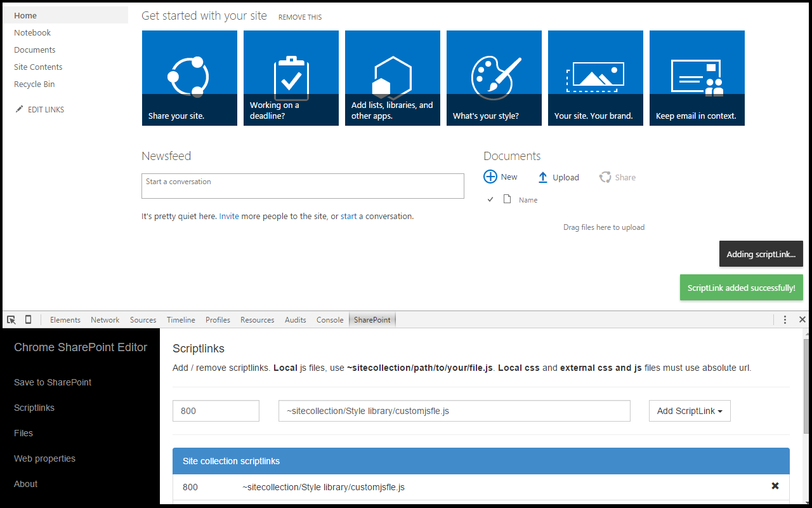The image size is (812, 508).
Task: Open the DevTools three-dot menu
Action: tap(785, 319)
